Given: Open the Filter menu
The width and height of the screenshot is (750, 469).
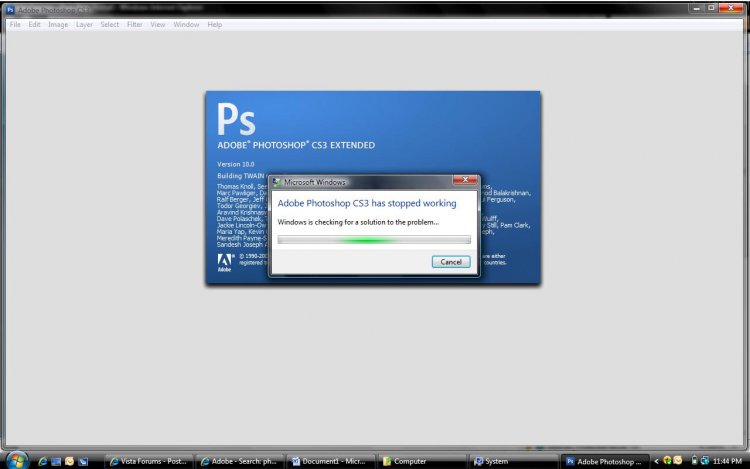Looking at the screenshot, I should pyautogui.click(x=134, y=24).
